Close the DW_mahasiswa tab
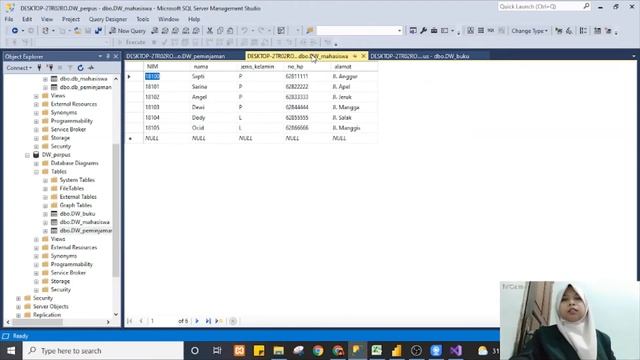640x360 pixels. (363, 56)
